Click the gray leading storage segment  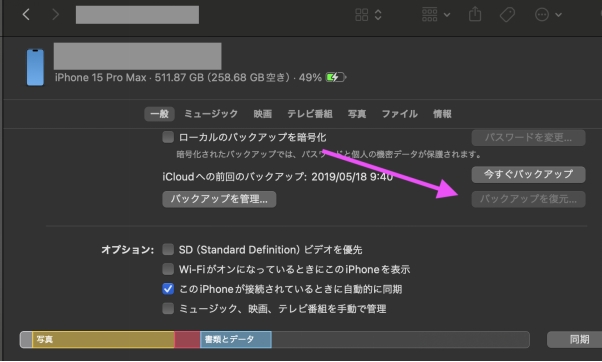[x=26, y=339]
